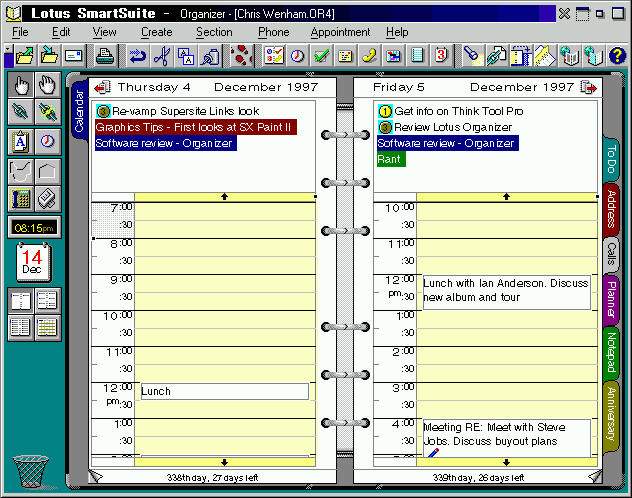Image resolution: width=632 pixels, height=498 pixels.
Task: Open the Help menu
Action: (x=397, y=32)
